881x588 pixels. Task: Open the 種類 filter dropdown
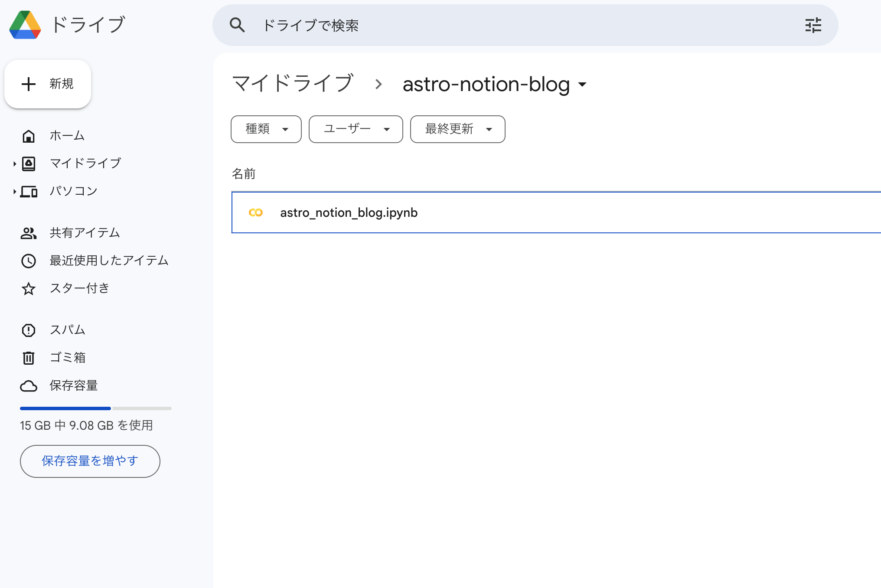point(266,129)
